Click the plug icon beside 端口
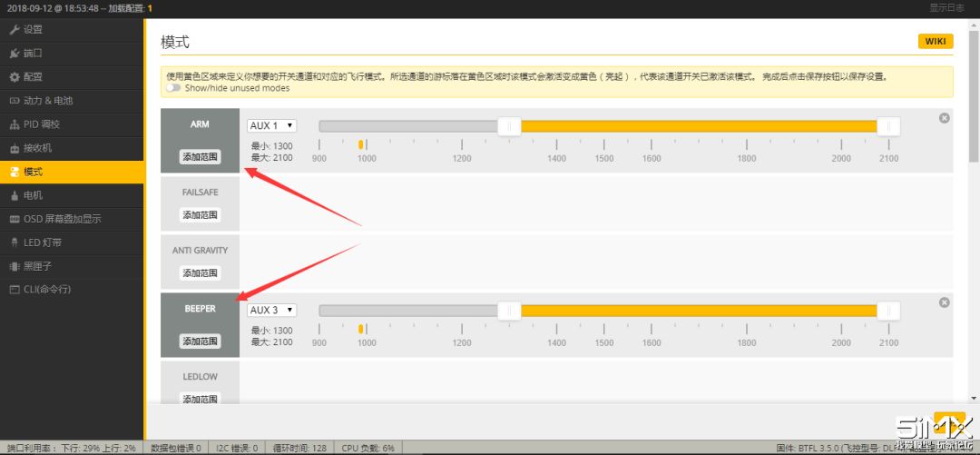Screen dimensions: 980x455 click(x=15, y=54)
